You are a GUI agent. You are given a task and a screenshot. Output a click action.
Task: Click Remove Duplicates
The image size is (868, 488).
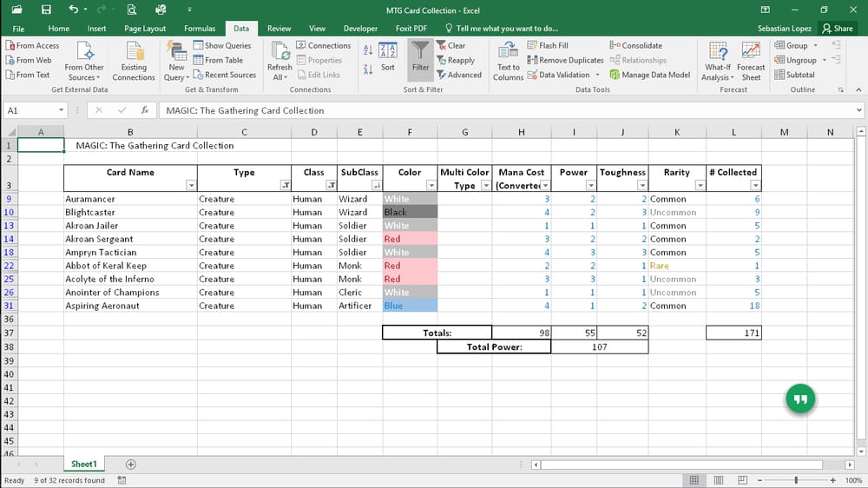(x=565, y=60)
